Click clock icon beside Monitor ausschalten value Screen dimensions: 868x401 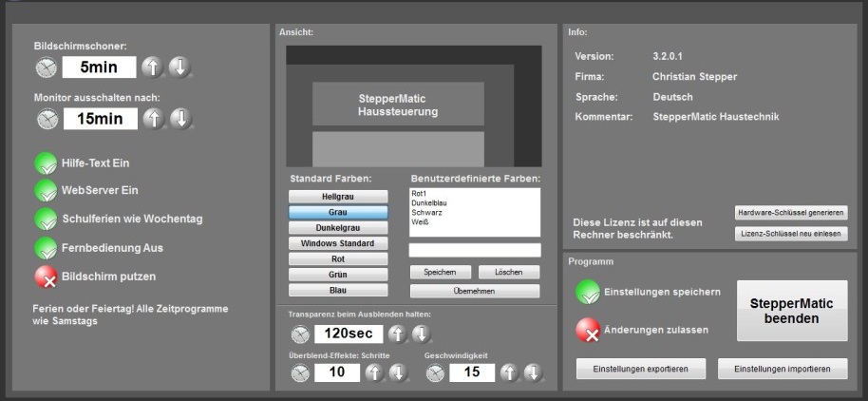click(47, 119)
